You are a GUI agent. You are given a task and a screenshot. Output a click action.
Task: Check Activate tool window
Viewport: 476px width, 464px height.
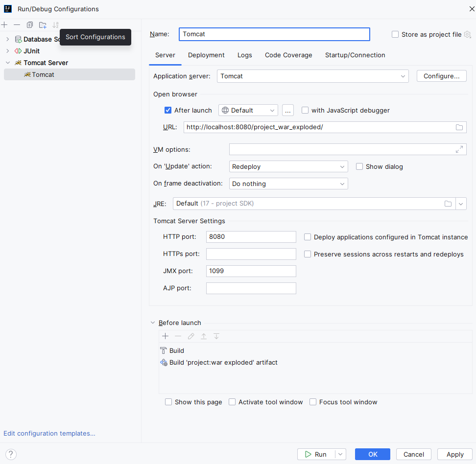232,402
